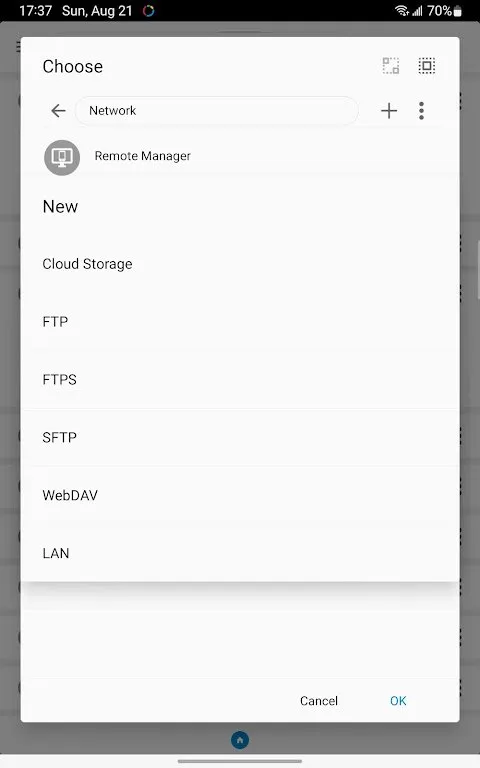The image size is (480, 768).
Task: Open Remote Manager entry
Action: click(x=240, y=156)
